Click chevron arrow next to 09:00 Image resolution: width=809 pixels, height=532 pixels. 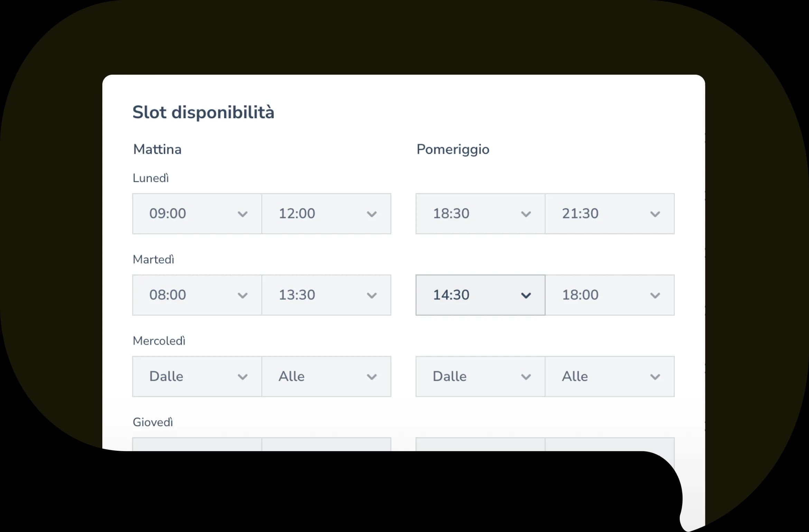(x=243, y=214)
